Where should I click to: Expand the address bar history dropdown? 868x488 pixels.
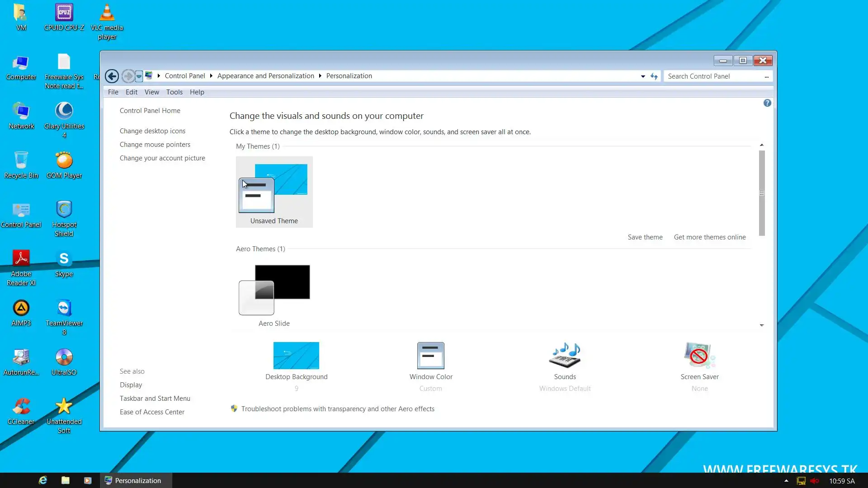[643, 76]
